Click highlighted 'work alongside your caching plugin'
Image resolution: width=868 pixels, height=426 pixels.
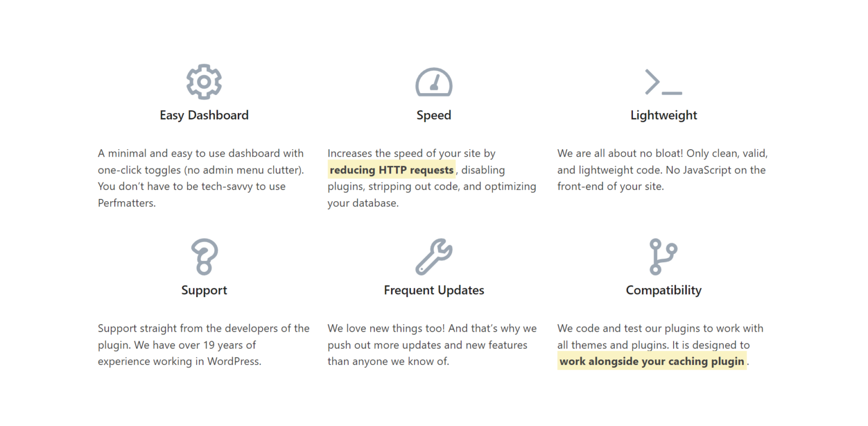(x=652, y=362)
